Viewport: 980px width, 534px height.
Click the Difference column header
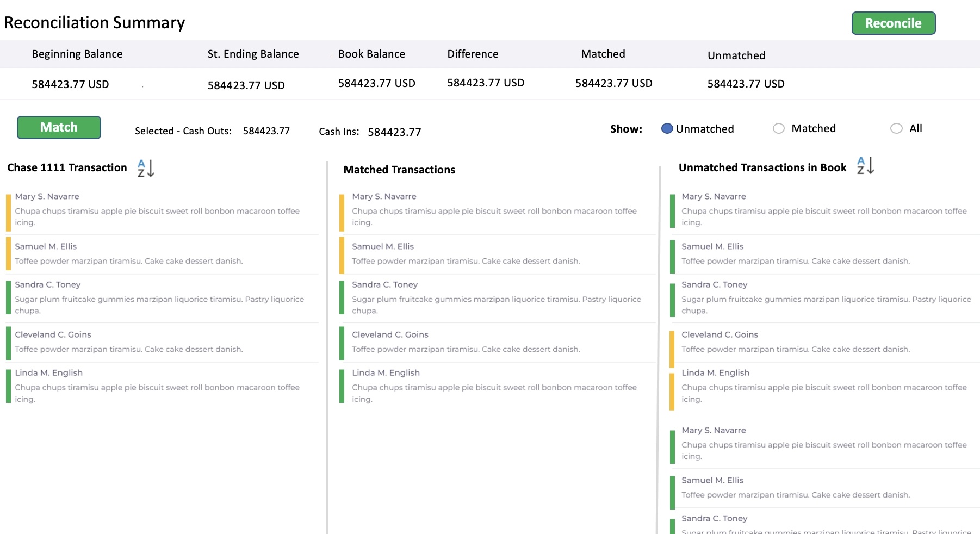[x=473, y=54]
